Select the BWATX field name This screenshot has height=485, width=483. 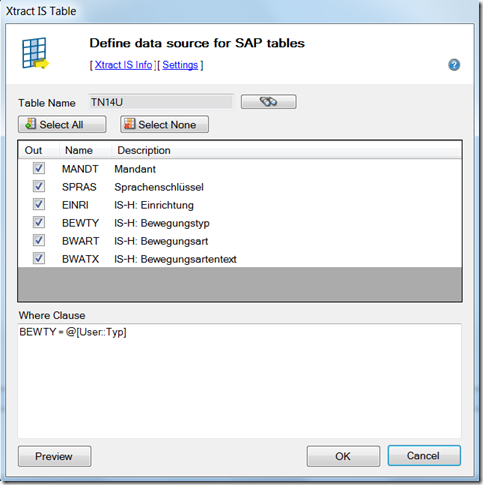pyautogui.click(x=80, y=259)
